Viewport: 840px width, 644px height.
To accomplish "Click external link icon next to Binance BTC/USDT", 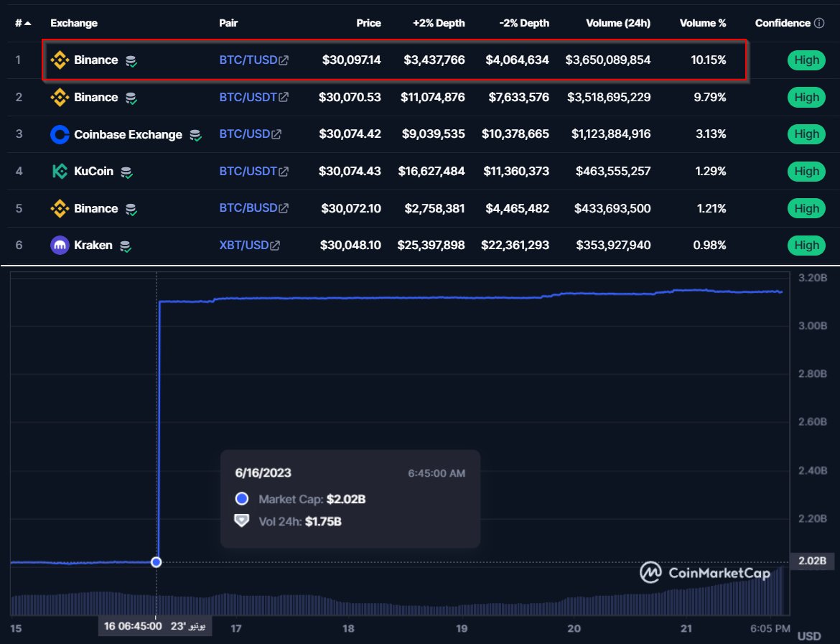I will 284,98.
